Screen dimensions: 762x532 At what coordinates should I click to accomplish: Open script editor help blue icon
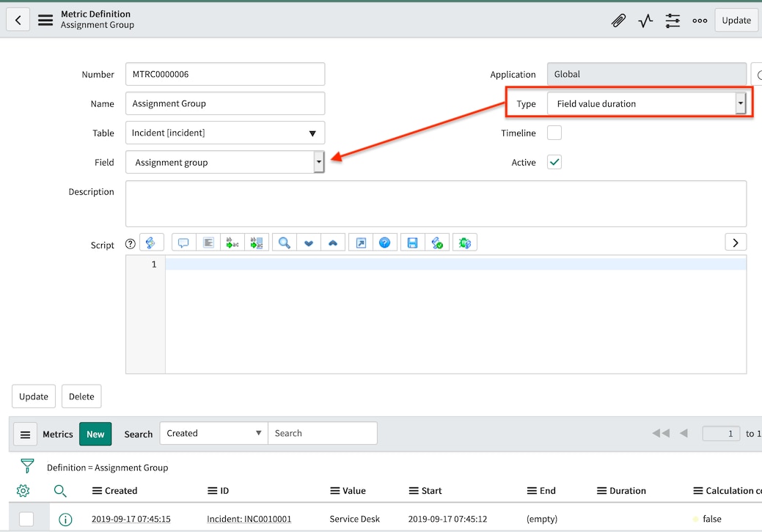point(385,243)
